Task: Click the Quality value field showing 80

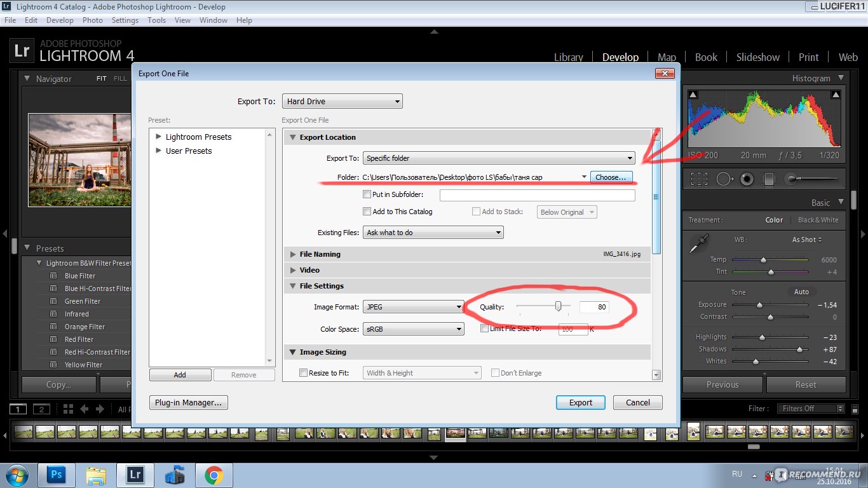Action: coord(594,307)
